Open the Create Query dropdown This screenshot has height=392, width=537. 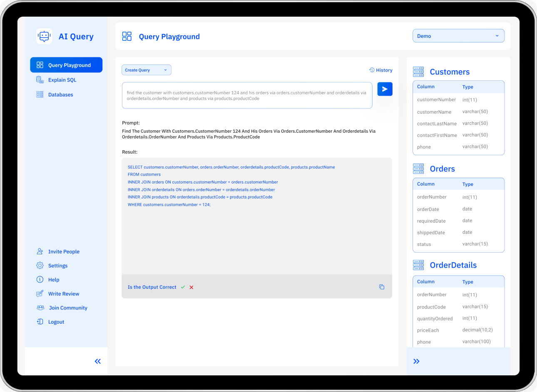pos(146,70)
